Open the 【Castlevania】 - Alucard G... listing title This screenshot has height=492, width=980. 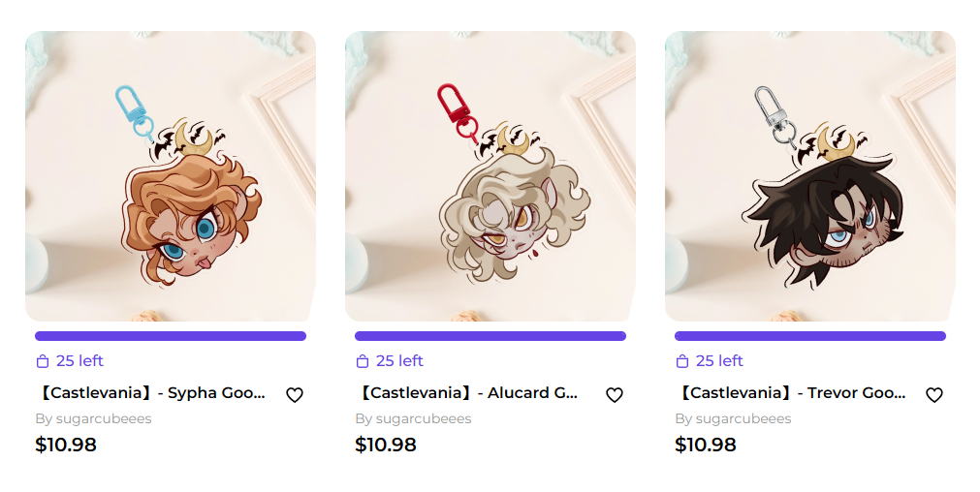click(467, 392)
